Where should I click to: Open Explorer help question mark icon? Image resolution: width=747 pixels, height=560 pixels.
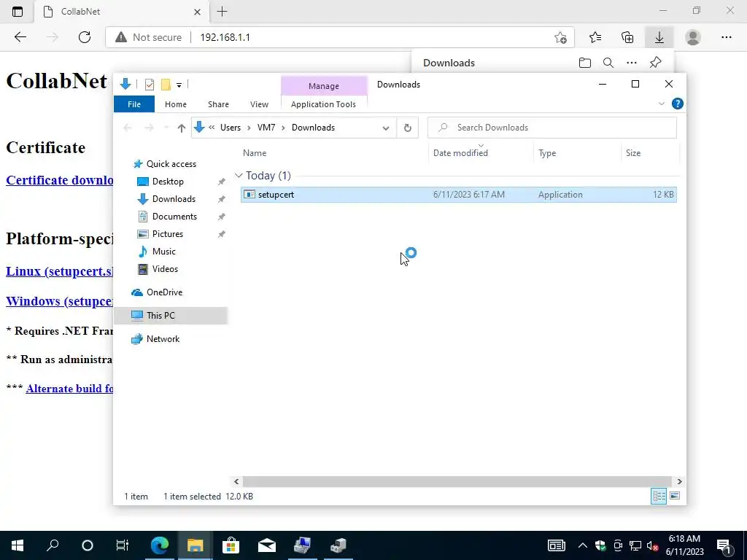tap(678, 104)
